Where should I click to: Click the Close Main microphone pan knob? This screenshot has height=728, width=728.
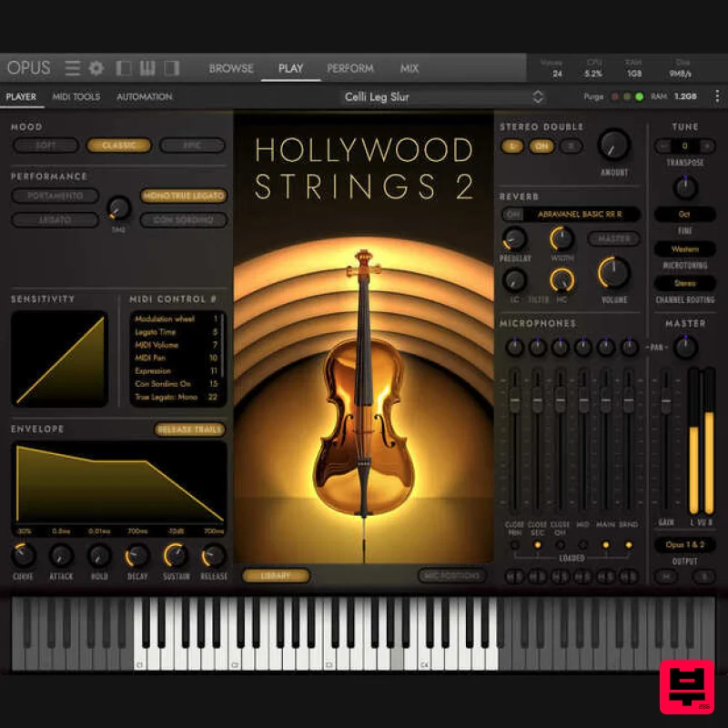pos(514,348)
